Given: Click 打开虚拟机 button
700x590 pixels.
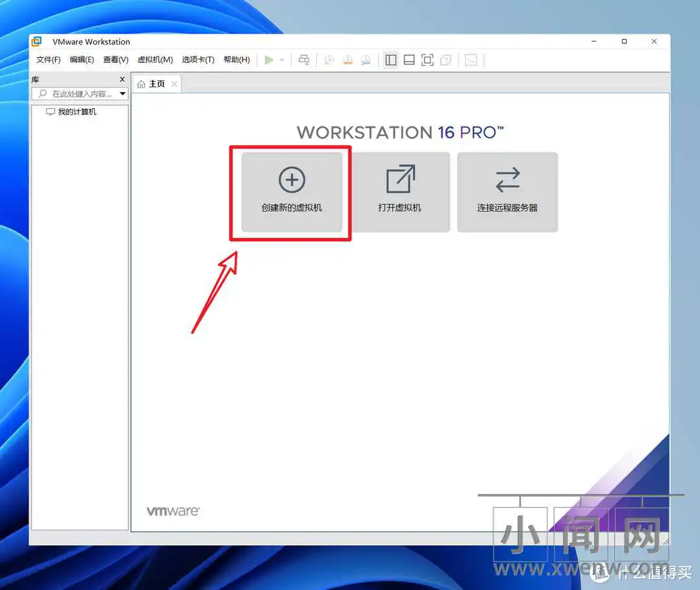Looking at the screenshot, I should click(400, 192).
